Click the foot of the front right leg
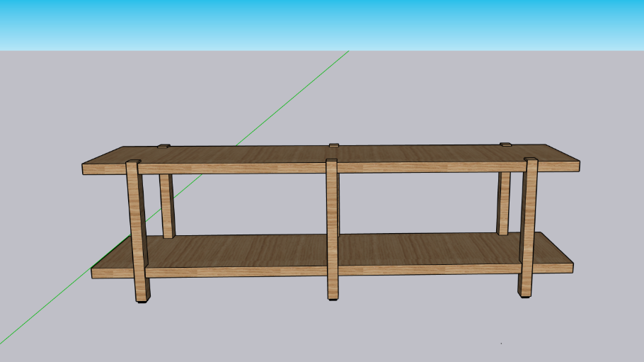 click(x=524, y=293)
